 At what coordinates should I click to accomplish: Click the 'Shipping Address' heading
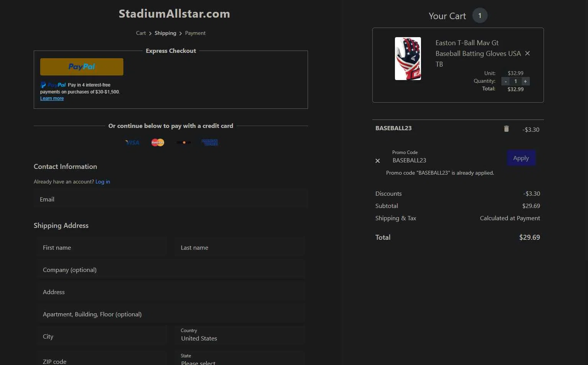[61, 226]
